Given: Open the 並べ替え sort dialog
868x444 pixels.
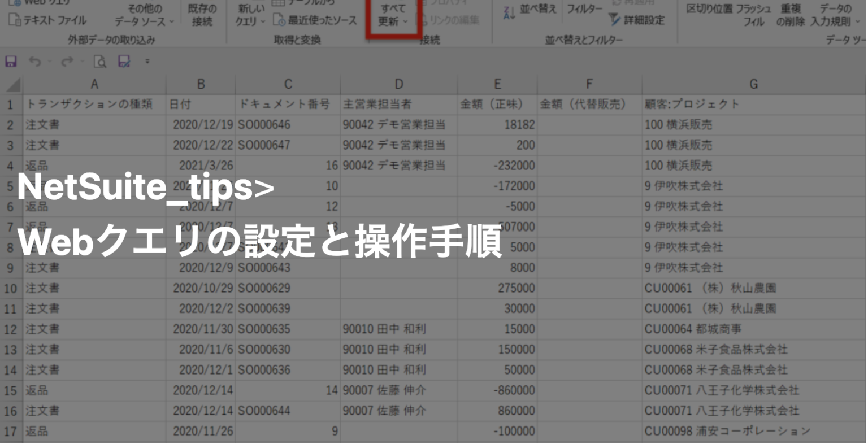Looking at the screenshot, I should coord(537,8).
